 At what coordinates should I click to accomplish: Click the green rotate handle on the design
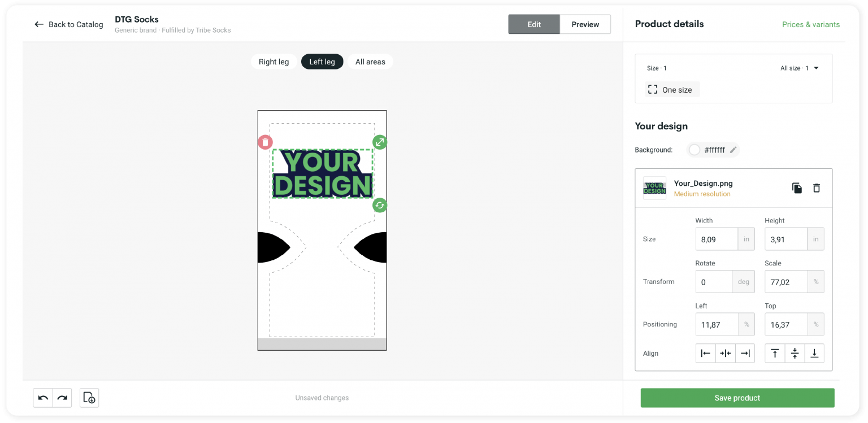click(379, 206)
